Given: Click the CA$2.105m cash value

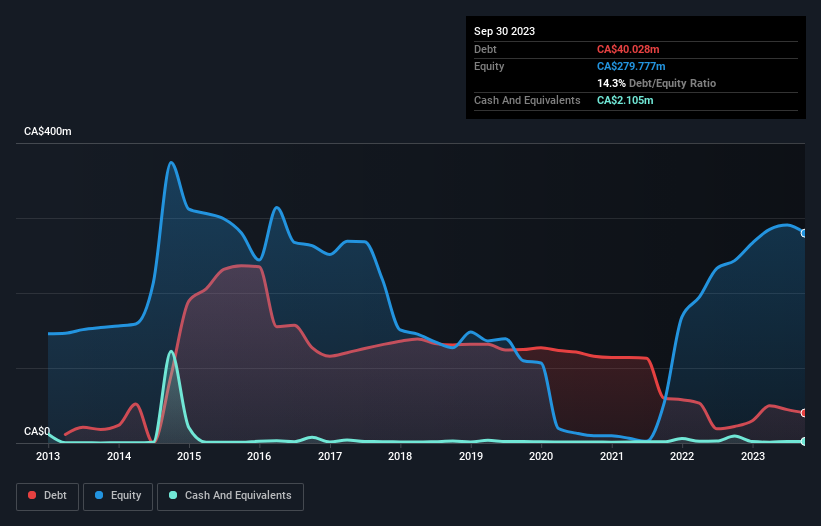Looking at the screenshot, I should (x=625, y=100).
